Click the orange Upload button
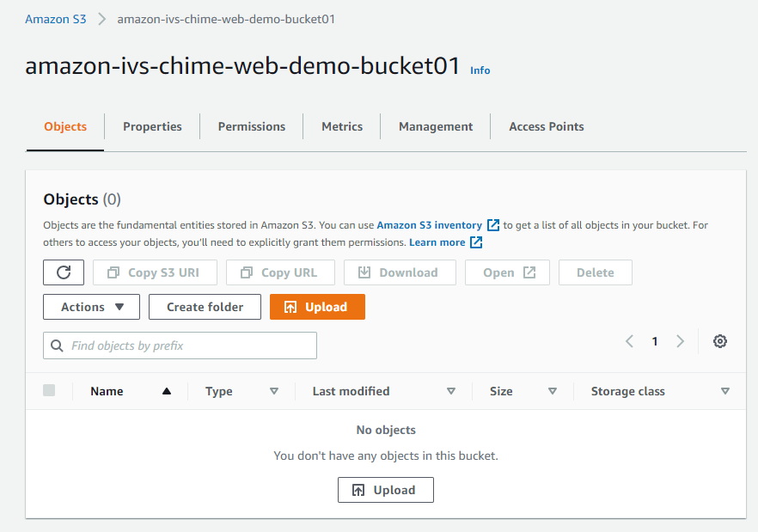This screenshot has height=532, width=758. click(317, 307)
